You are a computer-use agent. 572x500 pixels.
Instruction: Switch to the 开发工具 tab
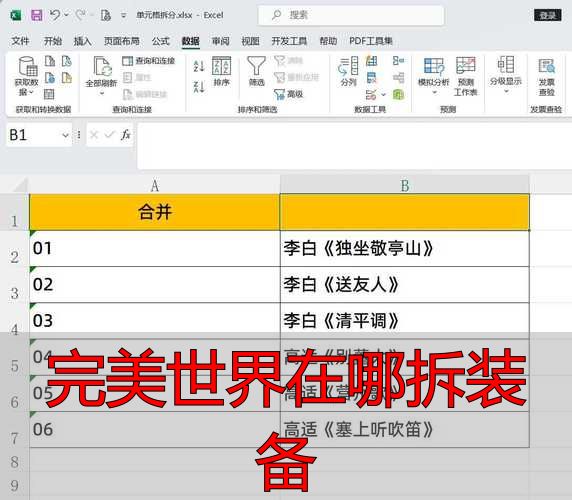click(289, 41)
